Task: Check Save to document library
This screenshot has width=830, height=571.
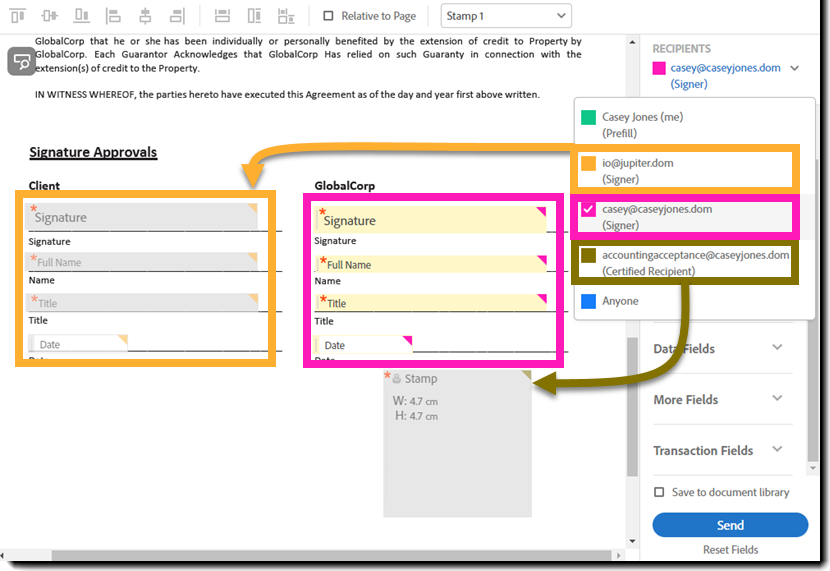Action: pyautogui.click(x=658, y=492)
